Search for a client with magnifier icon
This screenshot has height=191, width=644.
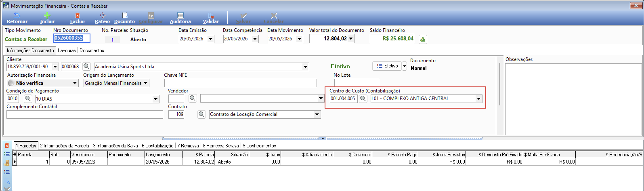[x=86, y=67]
